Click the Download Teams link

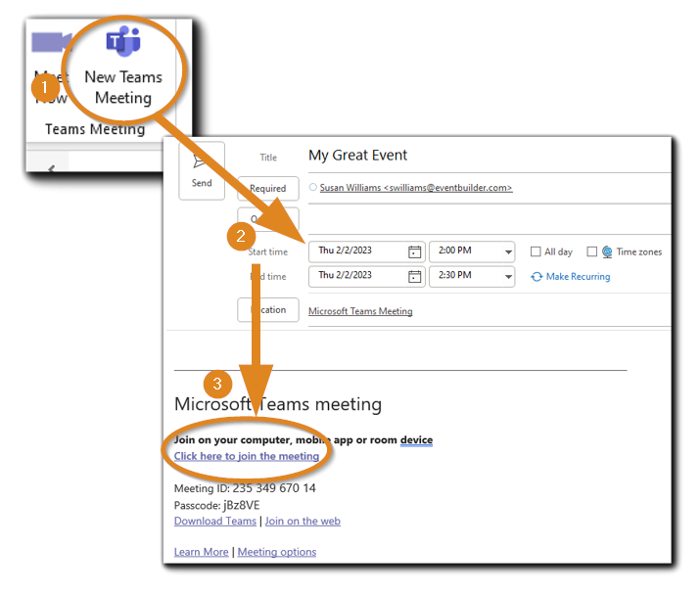click(x=214, y=522)
